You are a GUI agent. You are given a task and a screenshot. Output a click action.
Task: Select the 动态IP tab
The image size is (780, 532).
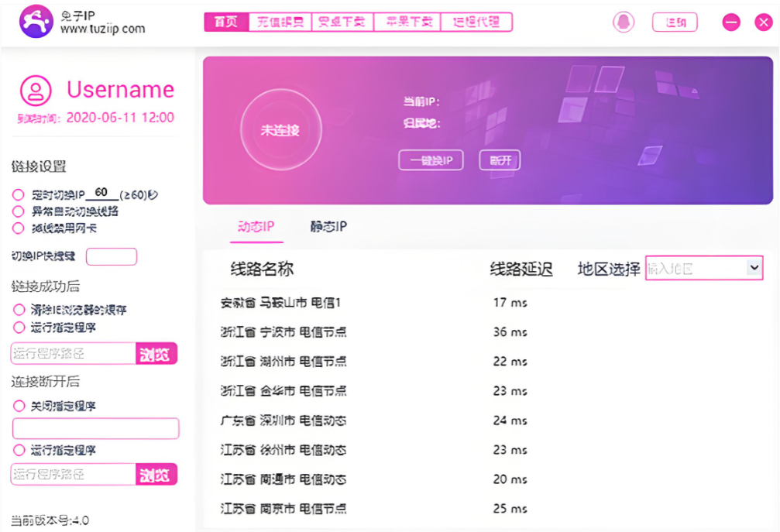pos(256,227)
